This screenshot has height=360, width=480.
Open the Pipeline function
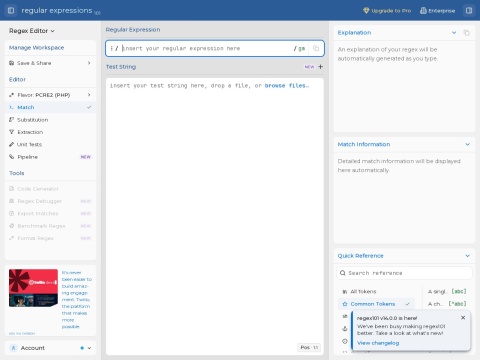(50, 157)
